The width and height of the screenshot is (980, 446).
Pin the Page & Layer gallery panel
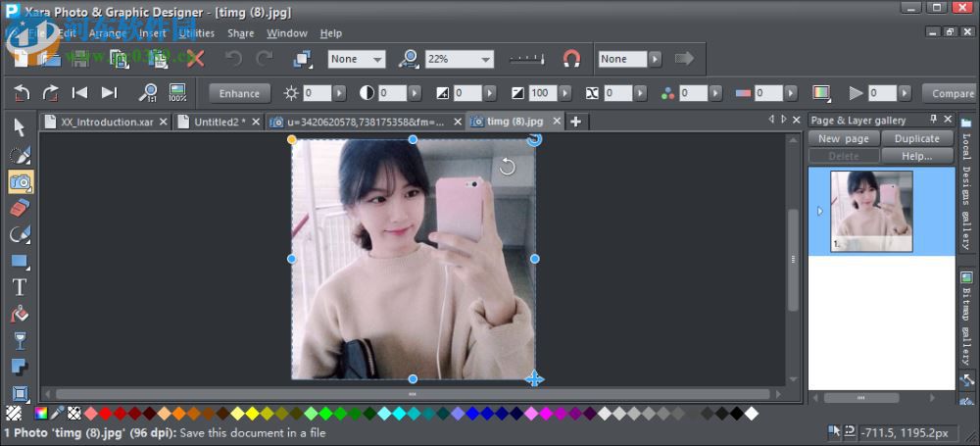click(x=934, y=120)
